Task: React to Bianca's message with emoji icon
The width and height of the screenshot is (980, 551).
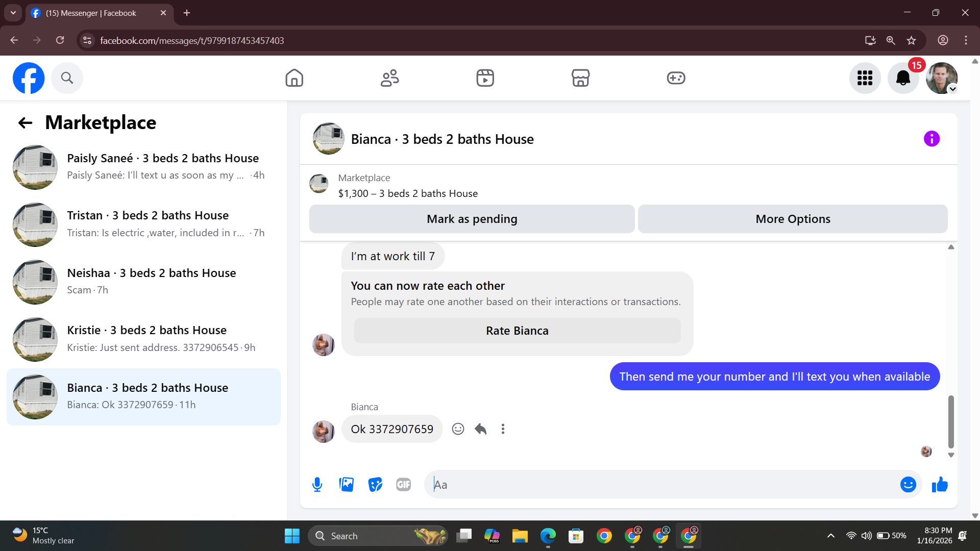Action: (458, 429)
